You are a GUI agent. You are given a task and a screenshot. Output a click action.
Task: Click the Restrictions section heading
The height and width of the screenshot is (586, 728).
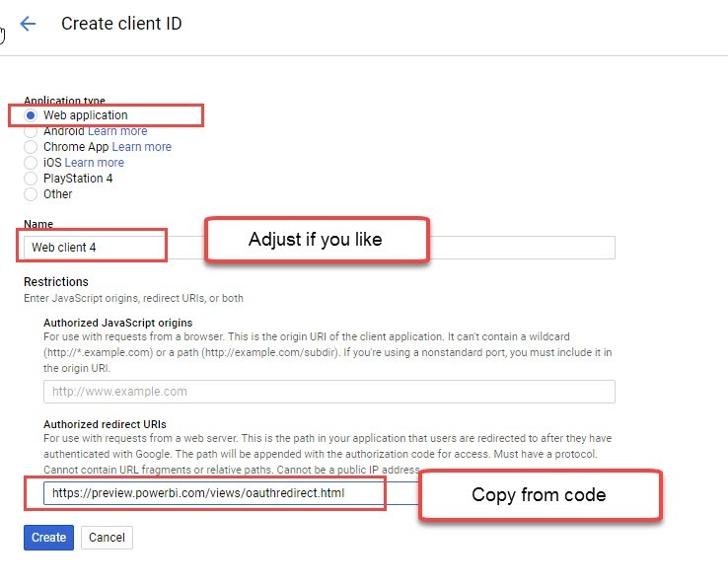56,282
